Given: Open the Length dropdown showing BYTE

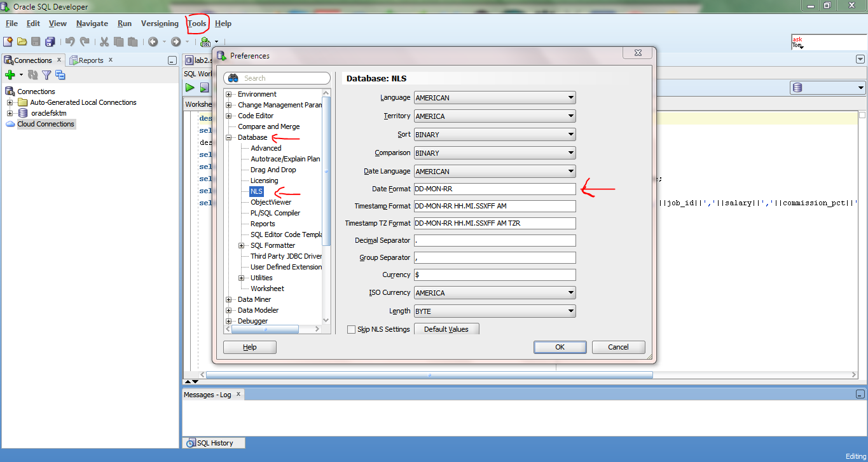Looking at the screenshot, I should pyautogui.click(x=570, y=311).
